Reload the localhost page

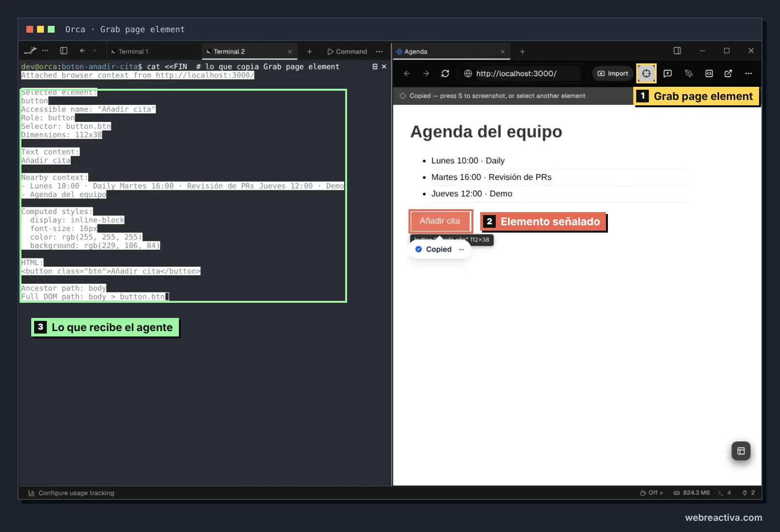coord(445,74)
